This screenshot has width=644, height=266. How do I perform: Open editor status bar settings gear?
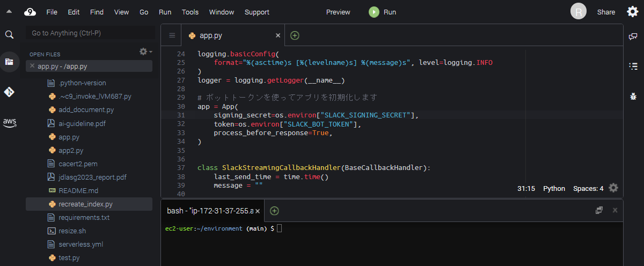[613, 188]
